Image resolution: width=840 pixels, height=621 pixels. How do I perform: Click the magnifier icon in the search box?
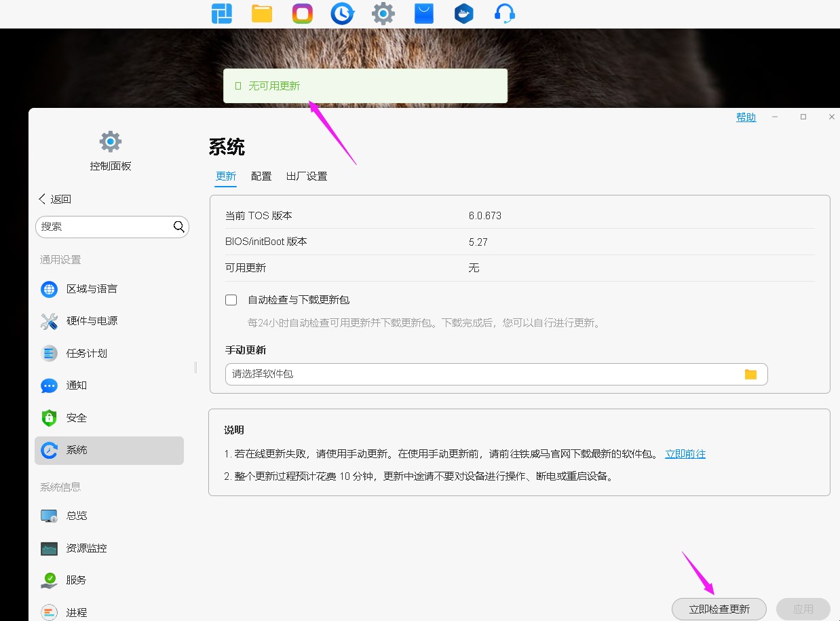[179, 227]
